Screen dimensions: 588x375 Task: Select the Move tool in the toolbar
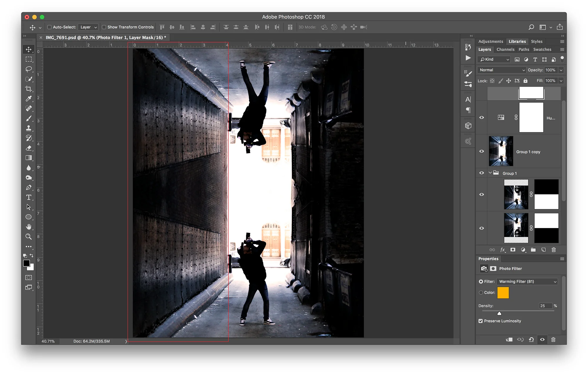coord(29,49)
